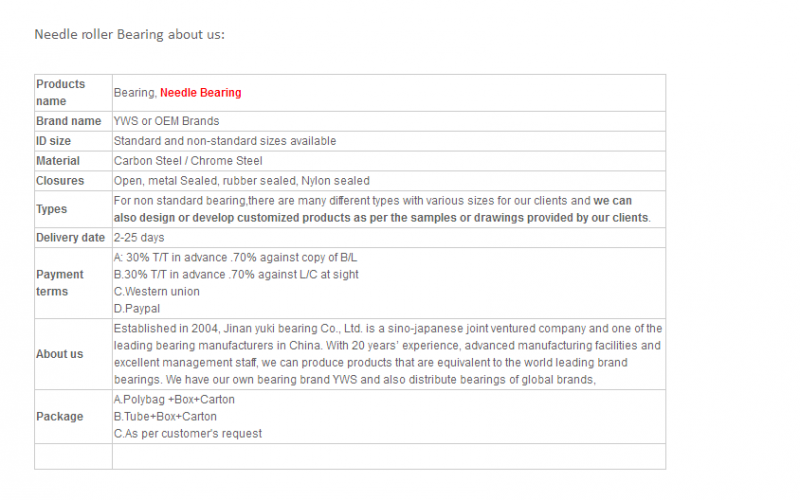Select Carbon Steel / Chrome Steel cell
The height and width of the screenshot is (500, 800).
[x=389, y=161]
